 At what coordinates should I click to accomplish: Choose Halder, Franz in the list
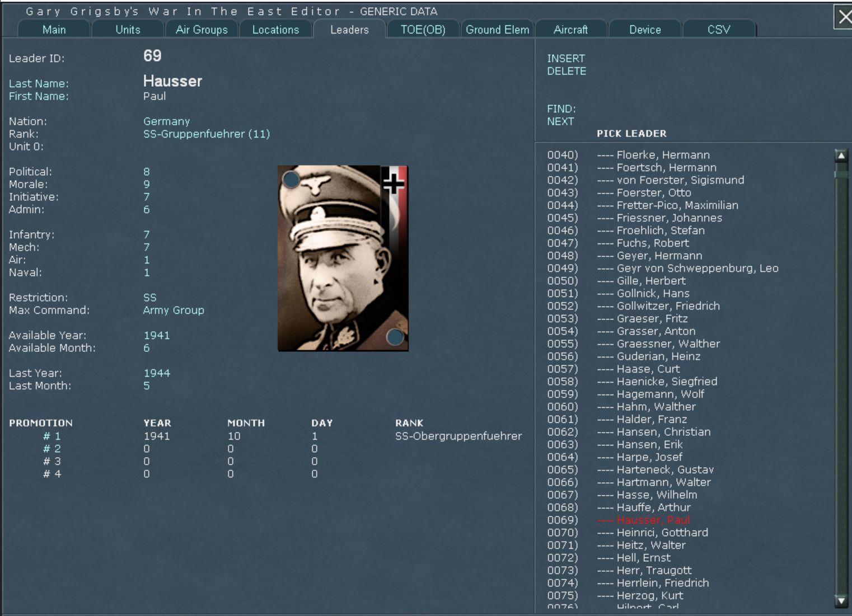point(642,419)
